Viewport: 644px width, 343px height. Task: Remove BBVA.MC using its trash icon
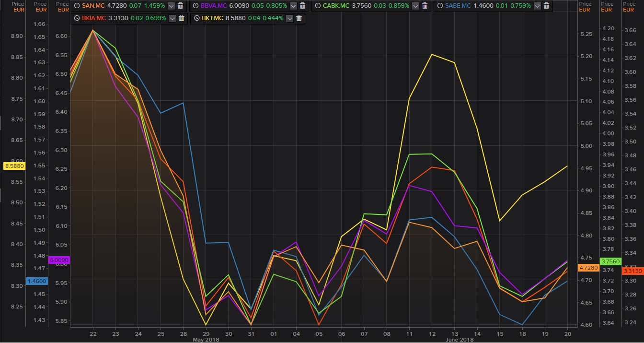(x=302, y=6)
